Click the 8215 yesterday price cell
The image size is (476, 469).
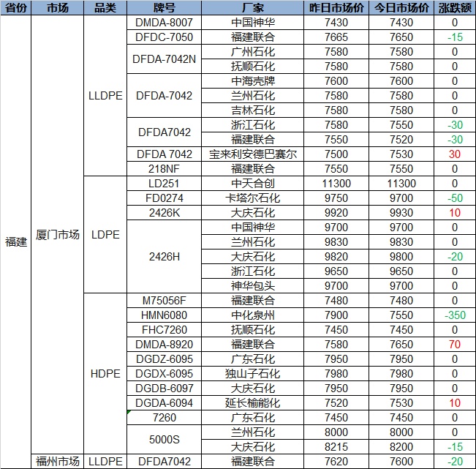(x=336, y=447)
